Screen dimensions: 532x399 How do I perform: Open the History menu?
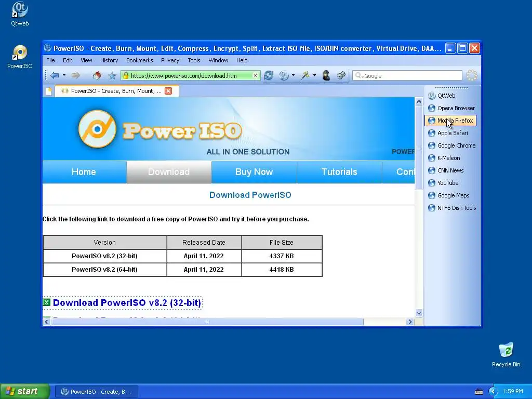point(109,60)
